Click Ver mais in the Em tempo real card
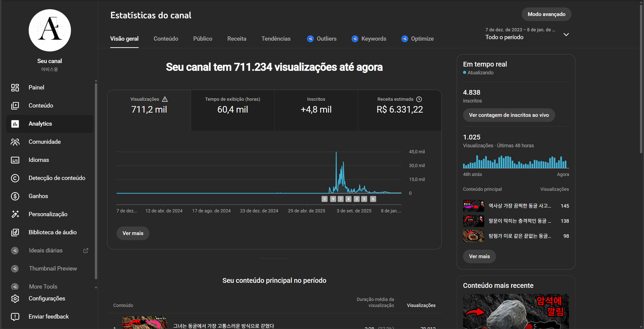 click(479, 256)
